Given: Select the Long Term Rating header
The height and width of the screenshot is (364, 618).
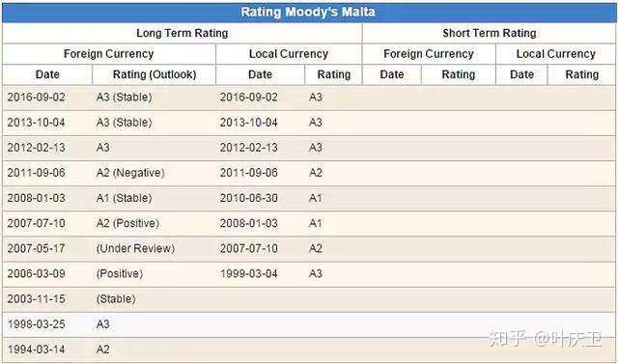Looking at the screenshot, I should [x=183, y=33].
